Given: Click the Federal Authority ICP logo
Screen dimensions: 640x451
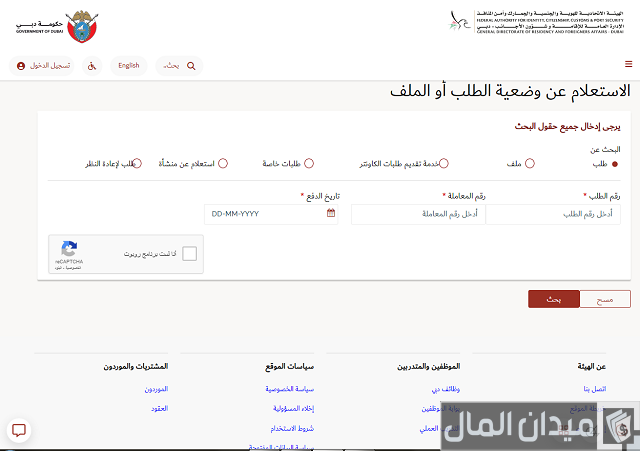Looking at the screenshot, I should click(x=536, y=22).
